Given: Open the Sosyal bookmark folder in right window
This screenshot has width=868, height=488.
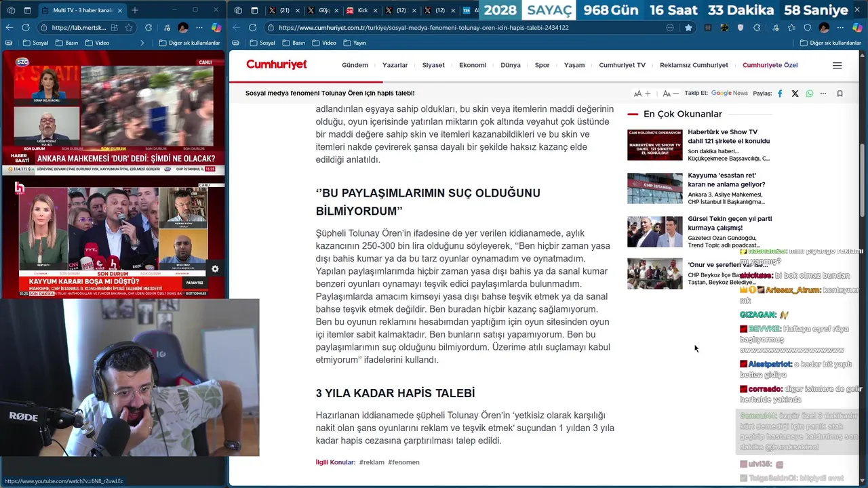Looking at the screenshot, I should (x=262, y=43).
